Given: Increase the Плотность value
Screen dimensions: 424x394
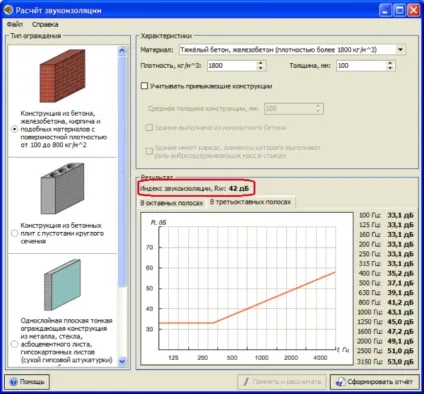Looking at the screenshot, I should point(261,63).
